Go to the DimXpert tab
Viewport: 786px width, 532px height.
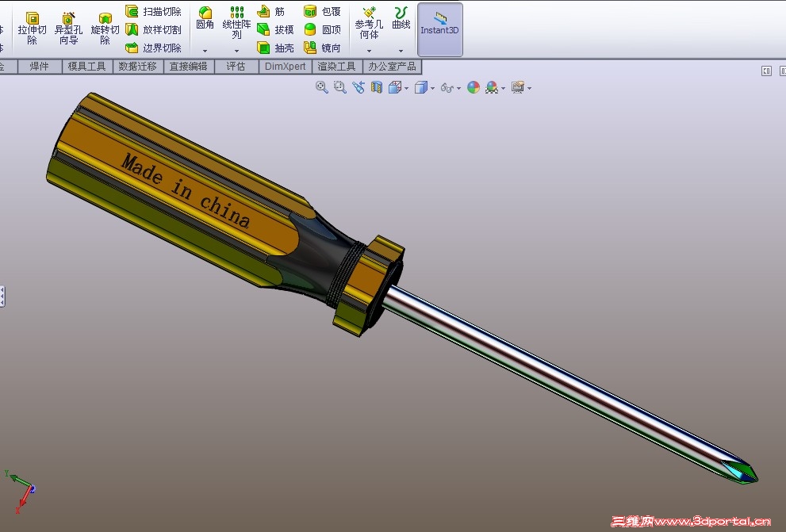click(x=285, y=66)
